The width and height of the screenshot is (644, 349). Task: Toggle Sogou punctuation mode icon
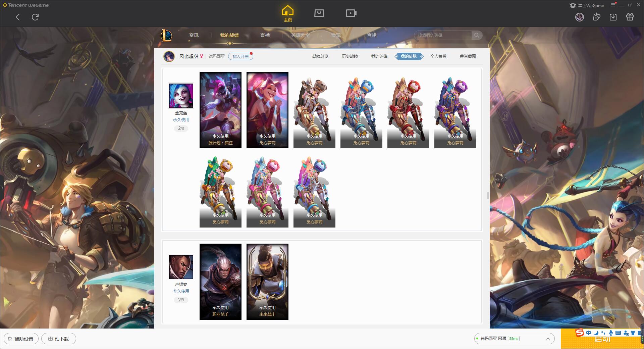[603, 333]
